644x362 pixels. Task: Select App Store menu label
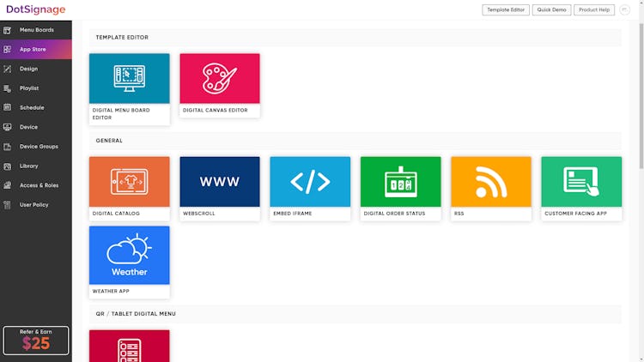click(33, 49)
